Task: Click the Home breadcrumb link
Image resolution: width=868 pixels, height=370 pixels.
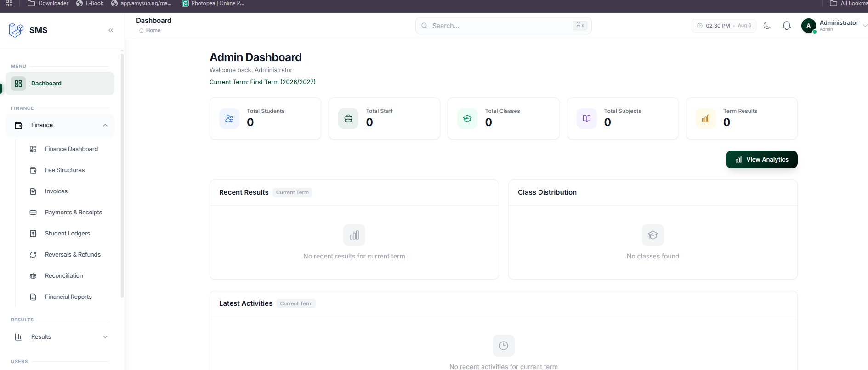Action: pos(153,31)
